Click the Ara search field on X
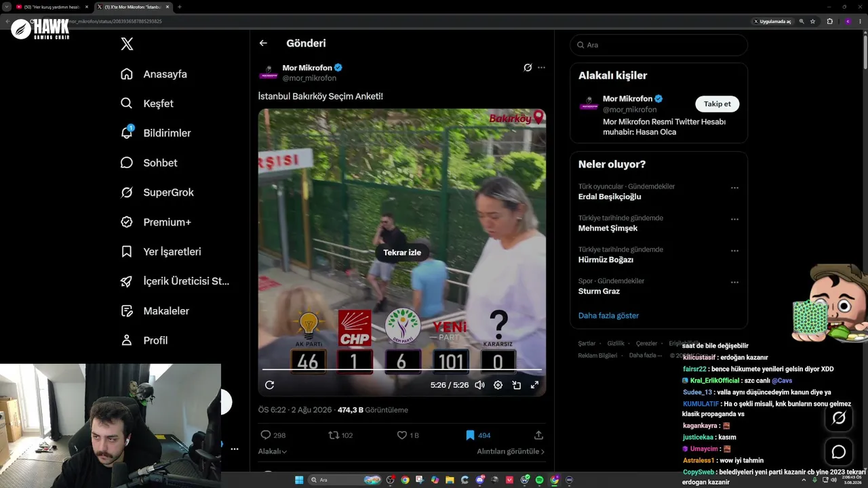 658,45
